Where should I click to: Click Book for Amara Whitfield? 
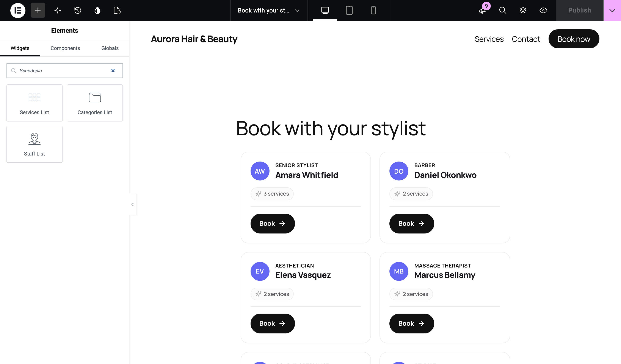[273, 224]
